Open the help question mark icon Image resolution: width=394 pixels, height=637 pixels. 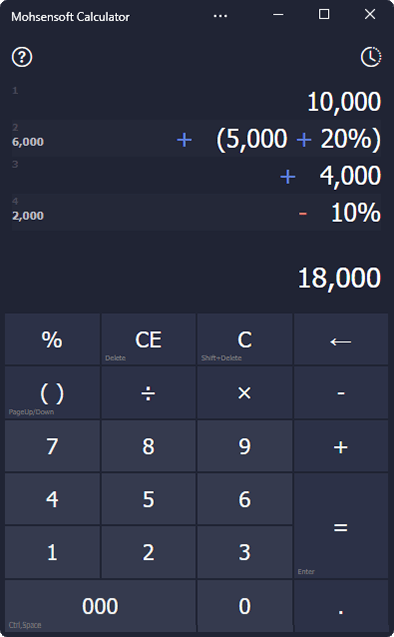tap(22, 57)
